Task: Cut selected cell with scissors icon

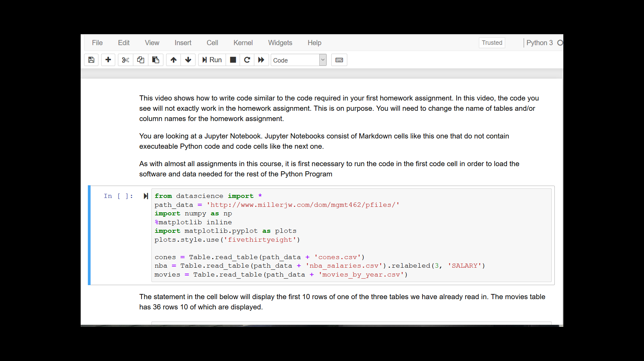Action: [x=125, y=60]
